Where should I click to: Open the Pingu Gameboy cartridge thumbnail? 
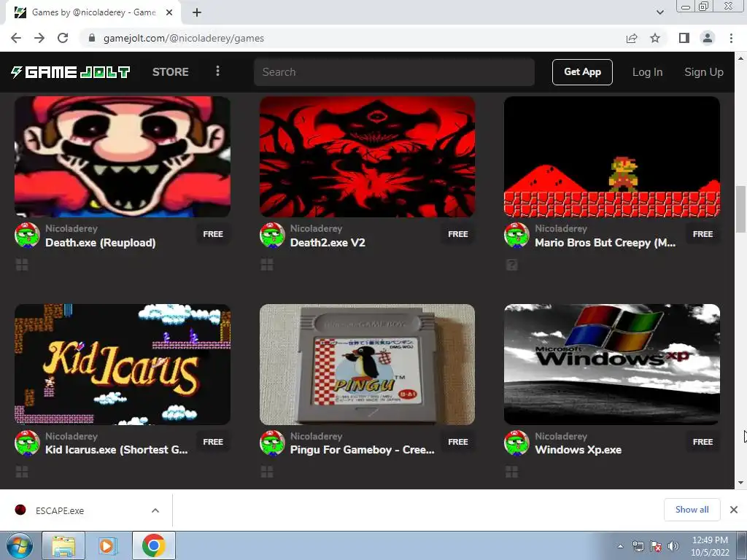click(x=368, y=365)
